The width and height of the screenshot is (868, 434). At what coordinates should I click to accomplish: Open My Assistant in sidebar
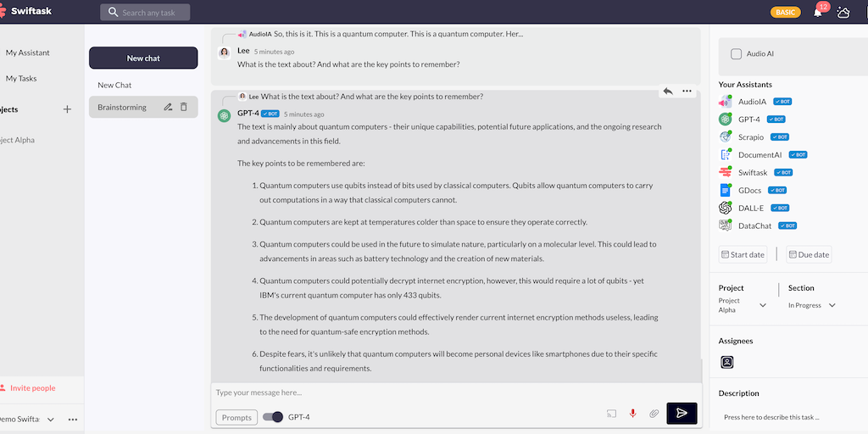pos(28,53)
